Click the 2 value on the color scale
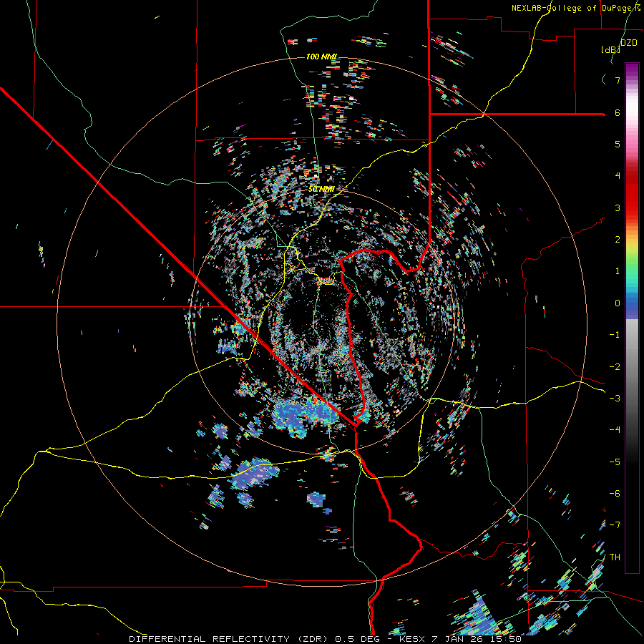Viewport: 644px width, 644px height. pos(618,240)
